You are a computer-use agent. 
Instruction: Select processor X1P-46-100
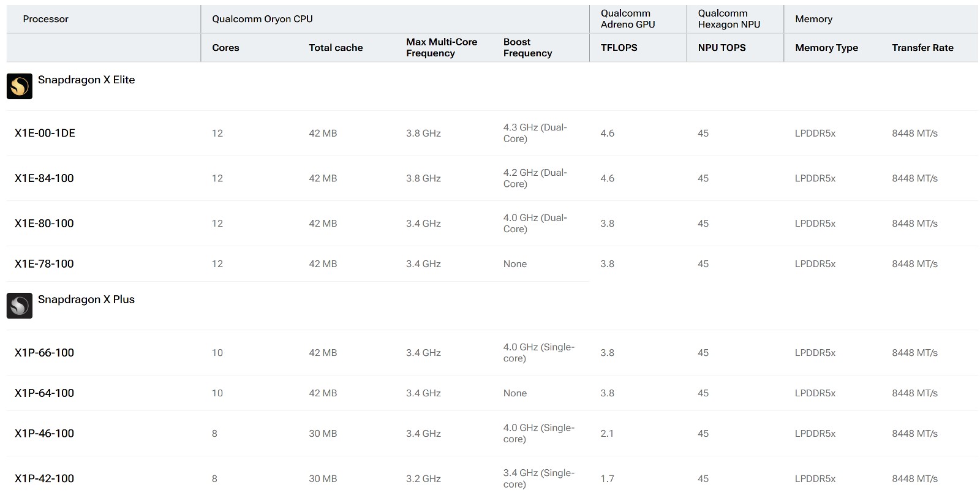click(x=44, y=434)
